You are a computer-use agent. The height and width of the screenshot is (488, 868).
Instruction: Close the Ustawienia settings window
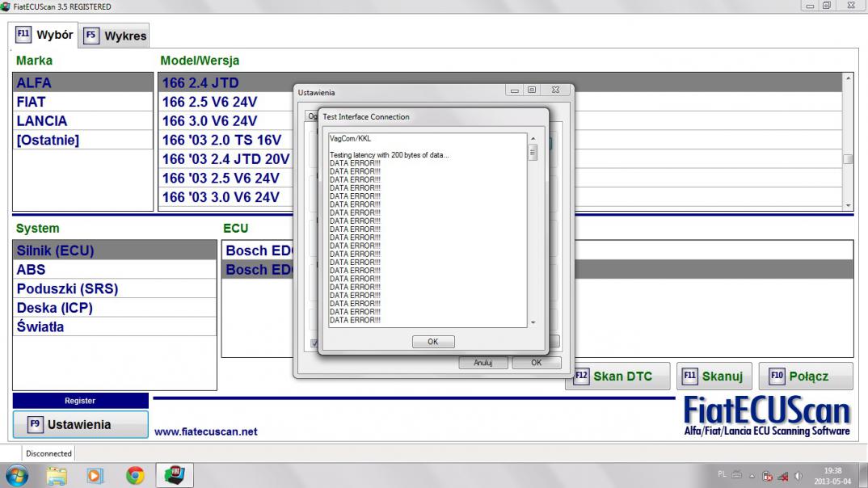click(x=556, y=90)
